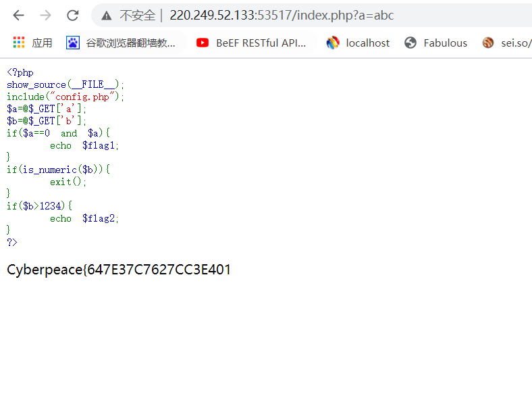This screenshot has height=396, width=532.
Task: Click the closing ?> tag
Action: pos(12,242)
